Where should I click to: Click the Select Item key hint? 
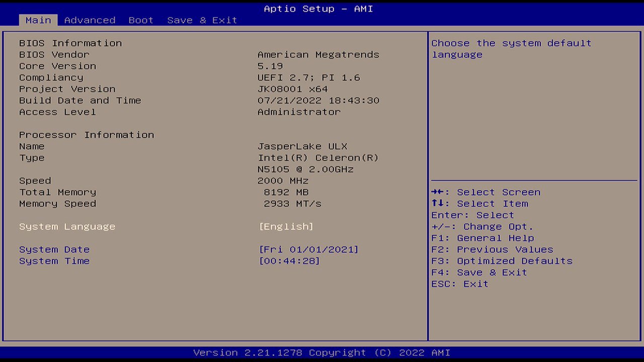coord(480,204)
